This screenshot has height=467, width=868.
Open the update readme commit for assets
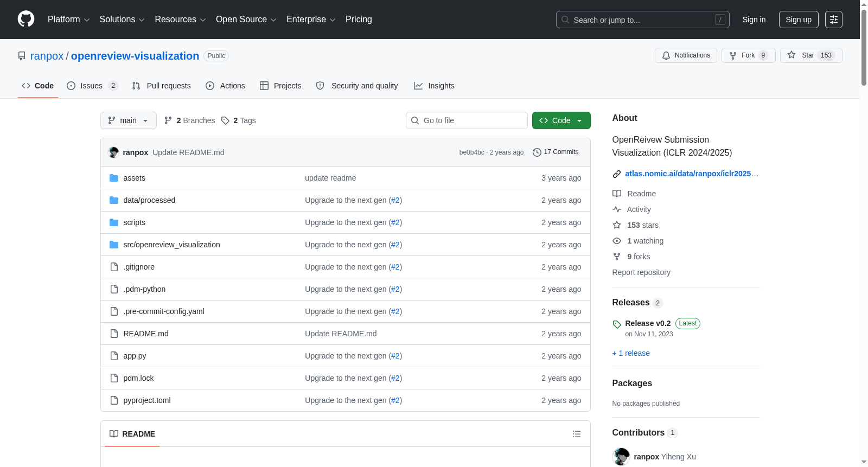(330, 178)
